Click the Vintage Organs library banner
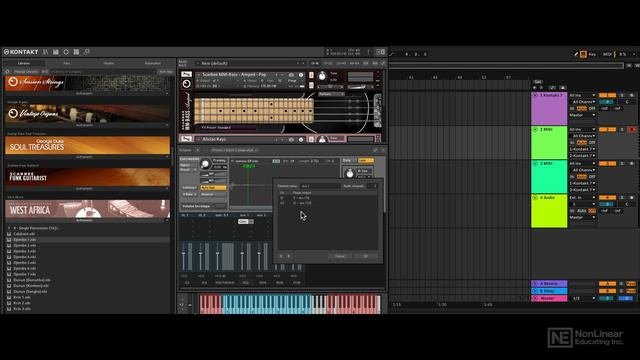The image size is (640, 360). [x=87, y=113]
